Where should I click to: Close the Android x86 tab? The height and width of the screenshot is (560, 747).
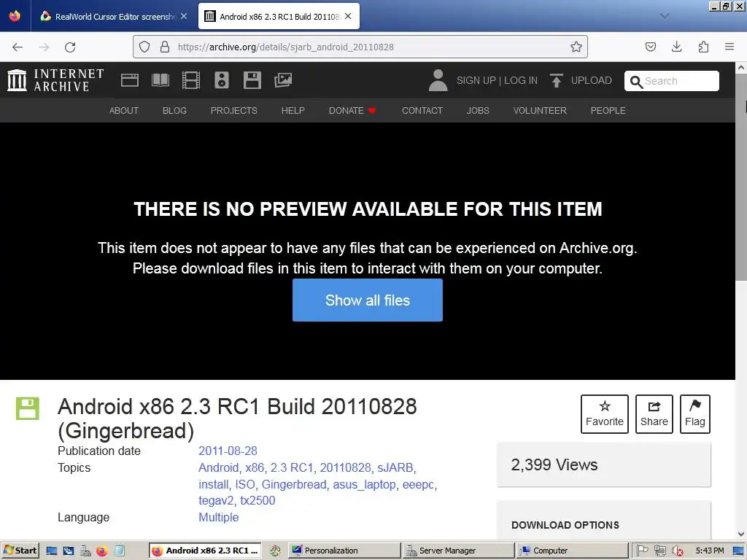[x=348, y=16]
